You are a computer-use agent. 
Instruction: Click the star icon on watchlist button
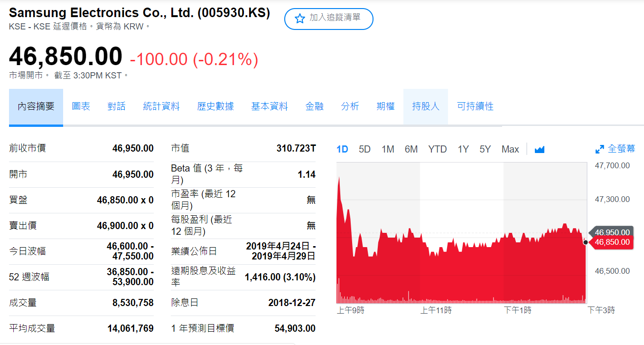click(x=300, y=19)
